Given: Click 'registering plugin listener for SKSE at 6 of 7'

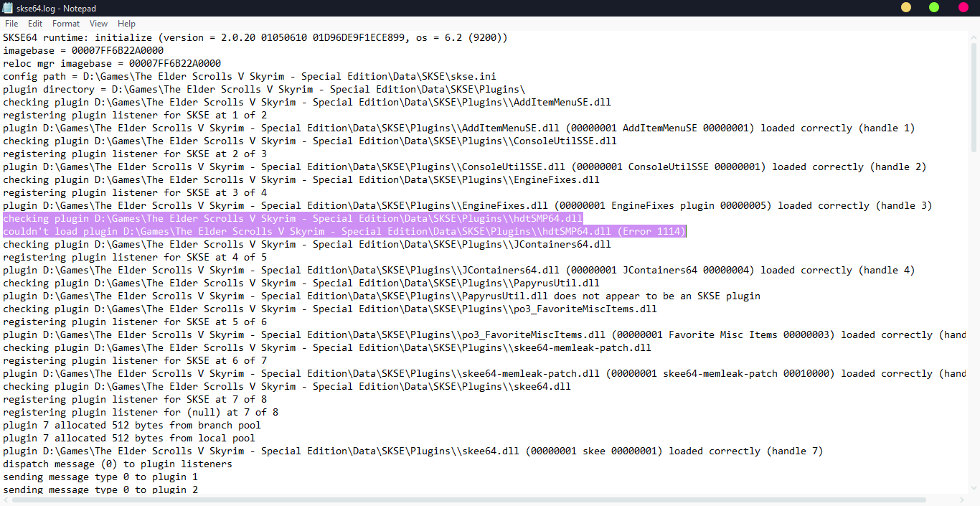Looking at the screenshot, I should (x=135, y=360).
